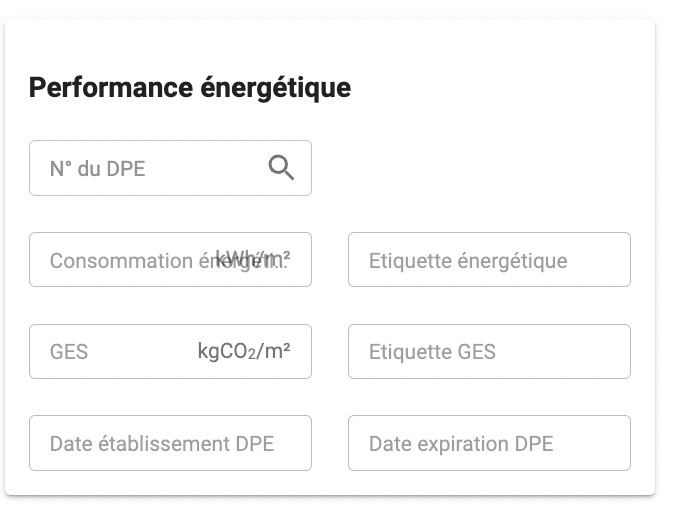Open the Date établissement DPE field
This screenshot has height=522, width=690.
tap(170, 443)
